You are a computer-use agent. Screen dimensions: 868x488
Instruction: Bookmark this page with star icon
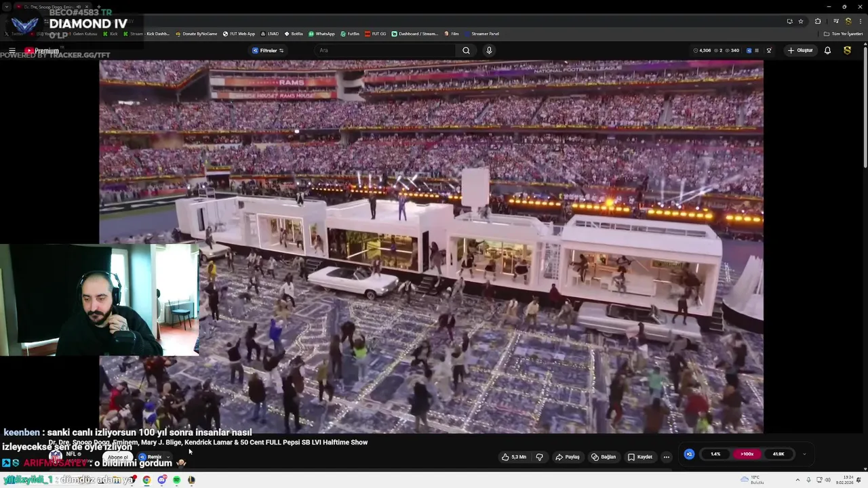801,21
